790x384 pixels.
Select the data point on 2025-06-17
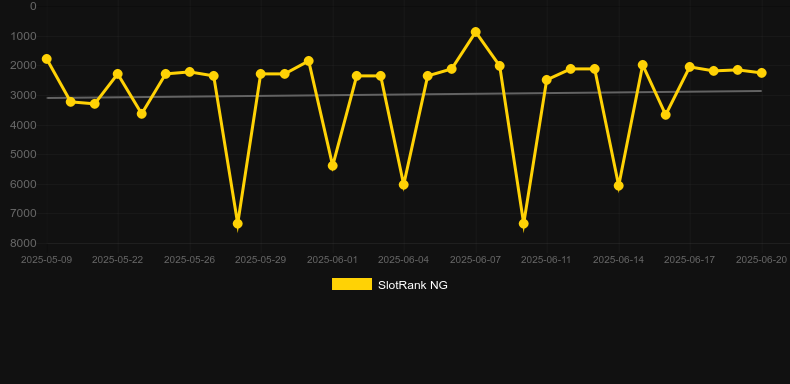tap(690, 67)
